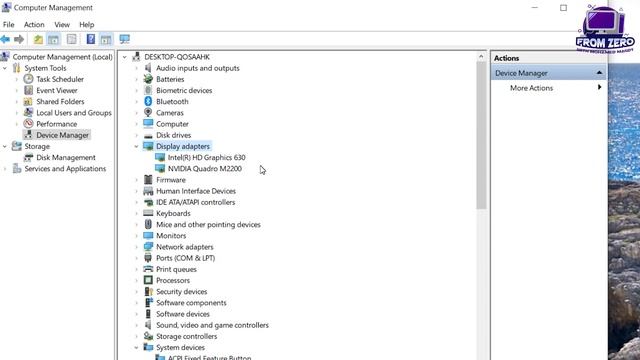Select Computer Management (Local) root
640x360 pixels.
[x=62, y=57]
